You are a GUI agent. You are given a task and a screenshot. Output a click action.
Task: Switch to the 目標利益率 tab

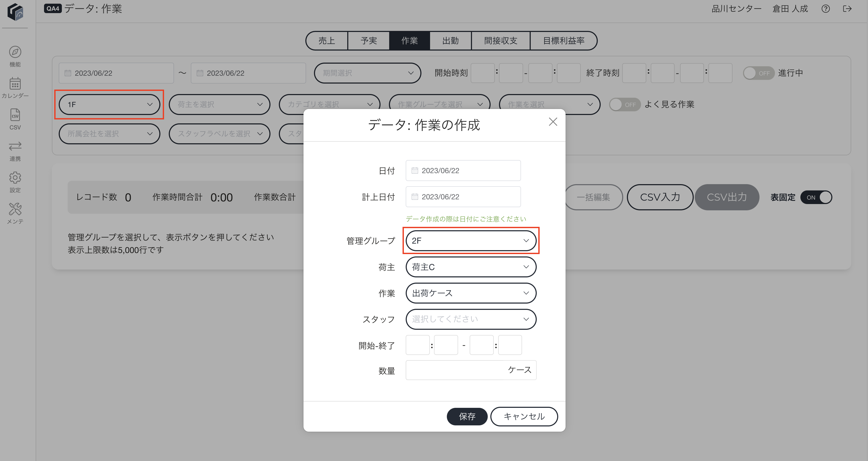[x=564, y=41]
